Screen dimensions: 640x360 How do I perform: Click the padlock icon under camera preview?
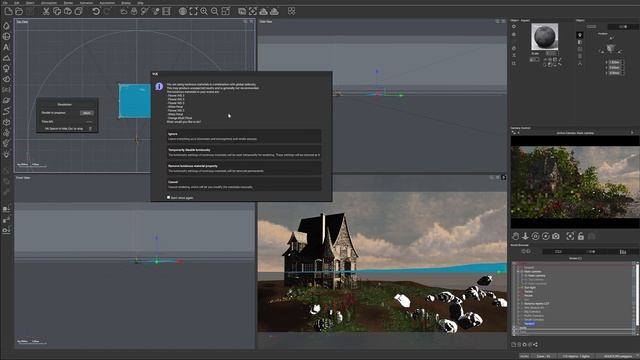[x=581, y=236]
